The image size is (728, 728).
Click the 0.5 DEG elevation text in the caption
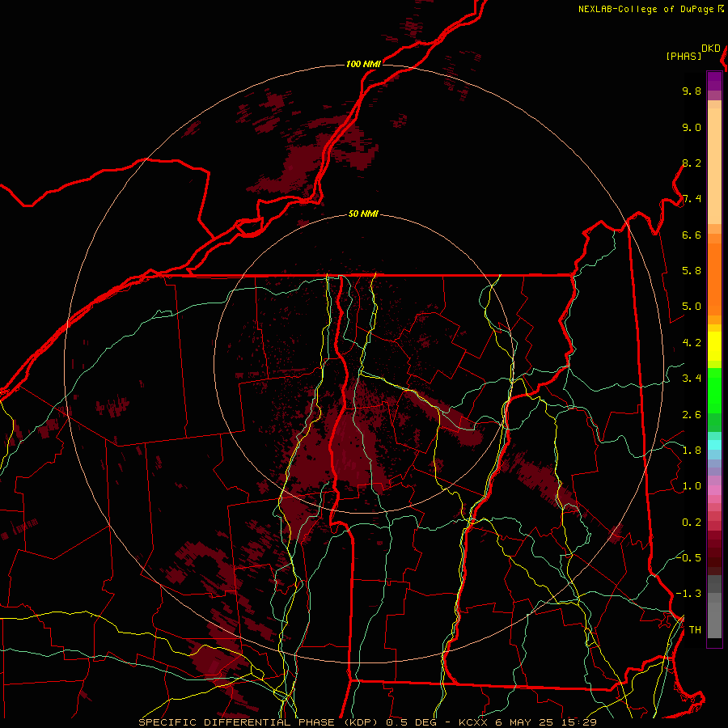coord(413,722)
